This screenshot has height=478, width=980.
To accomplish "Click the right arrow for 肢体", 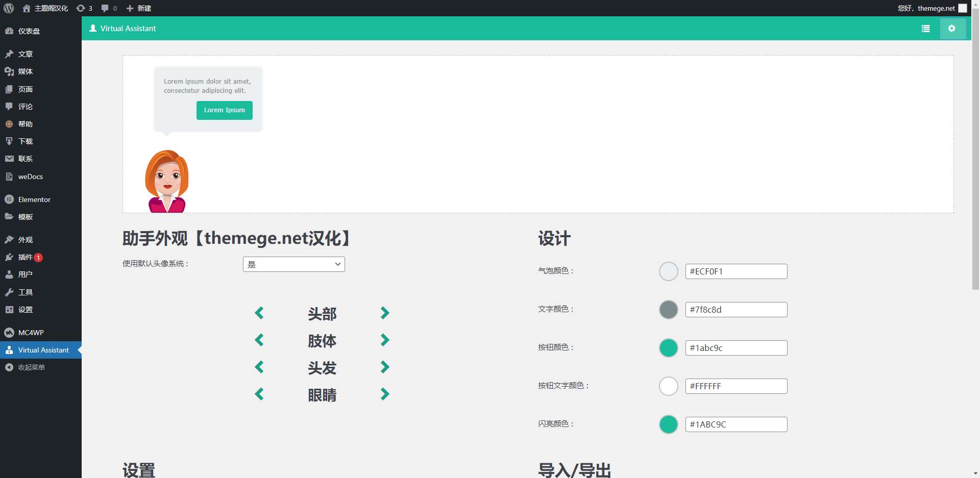I will (385, 340).
